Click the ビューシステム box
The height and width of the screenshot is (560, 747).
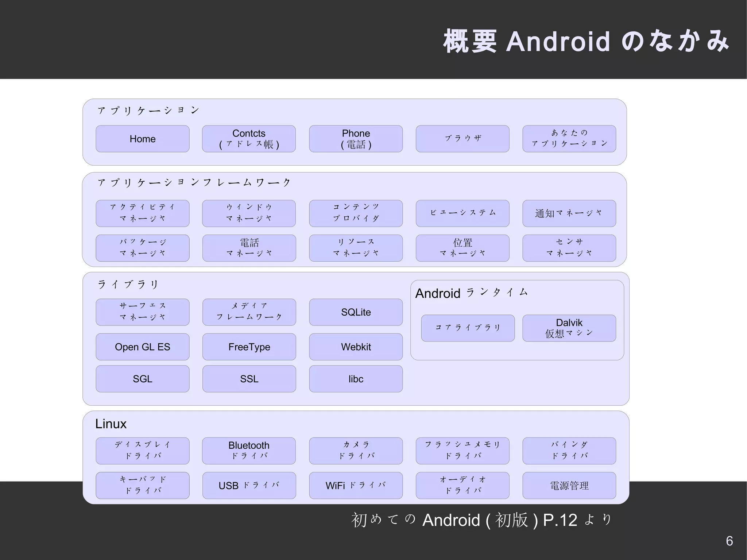(462, 213)
